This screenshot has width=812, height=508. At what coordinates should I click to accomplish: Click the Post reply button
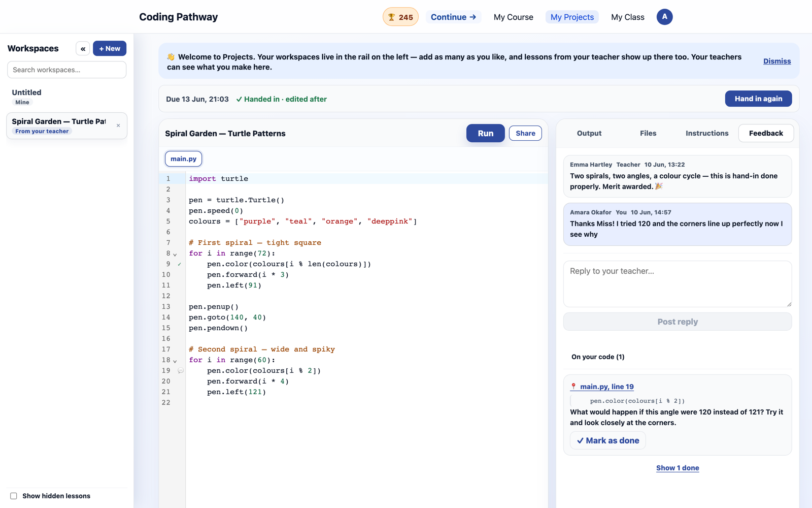pyautogui.click(x=678, y=322)
